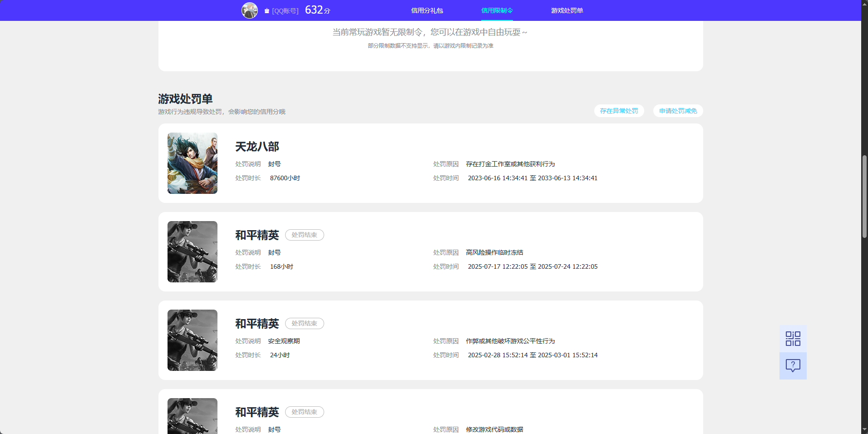Click 当前常玩游戏暂无限制令 notice text
The image size is (868, 434).
[x=430, y=32]
